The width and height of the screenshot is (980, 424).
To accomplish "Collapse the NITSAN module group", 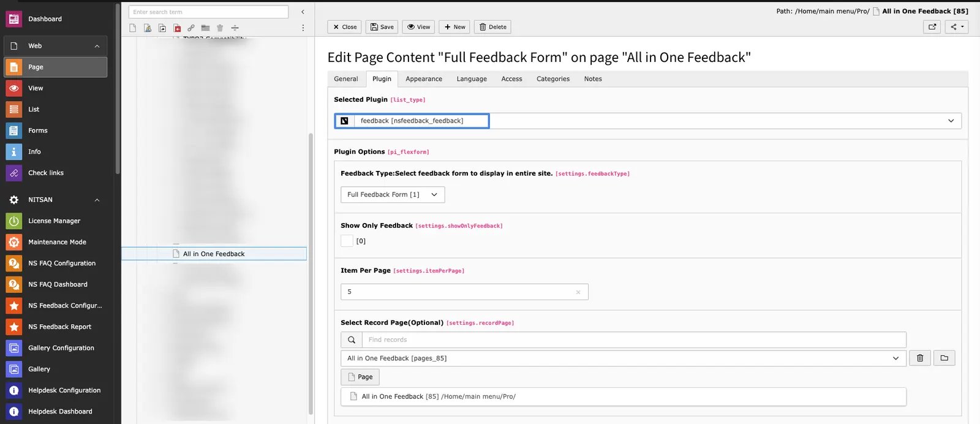I will 97,200.
